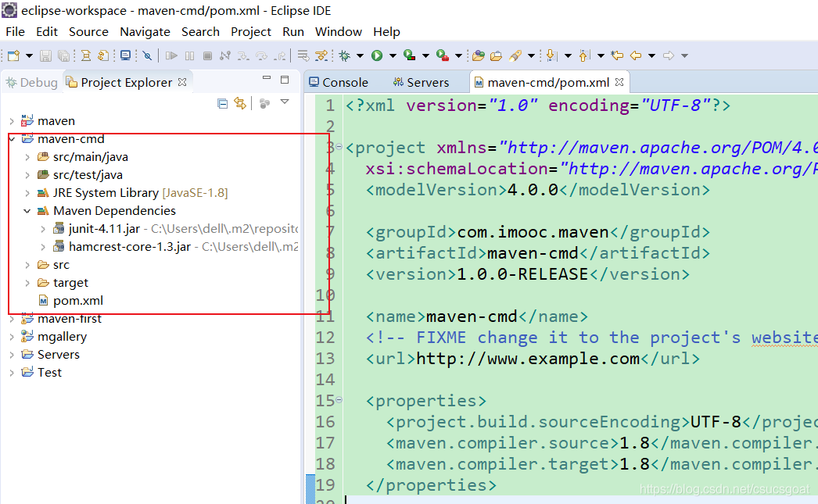Expand junit-4.11.jar entry
The width and height of the screenshot is (818, 504).
coord(43,229)
